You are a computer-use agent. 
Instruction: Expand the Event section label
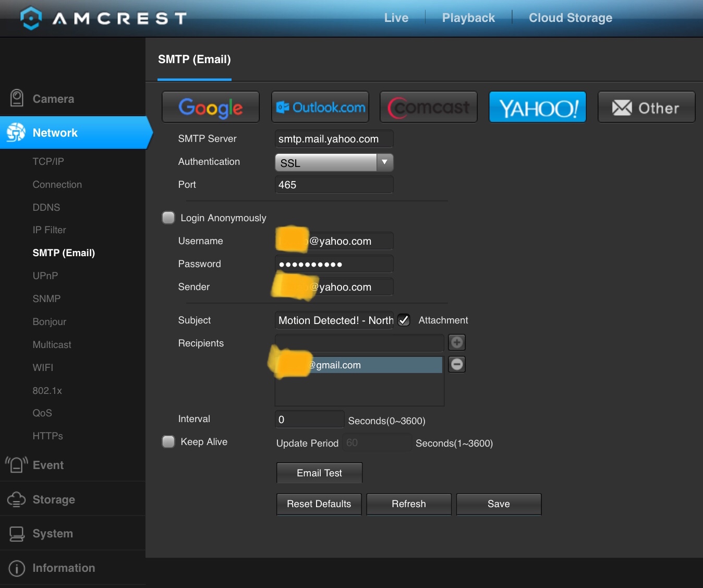pos(48,465)
